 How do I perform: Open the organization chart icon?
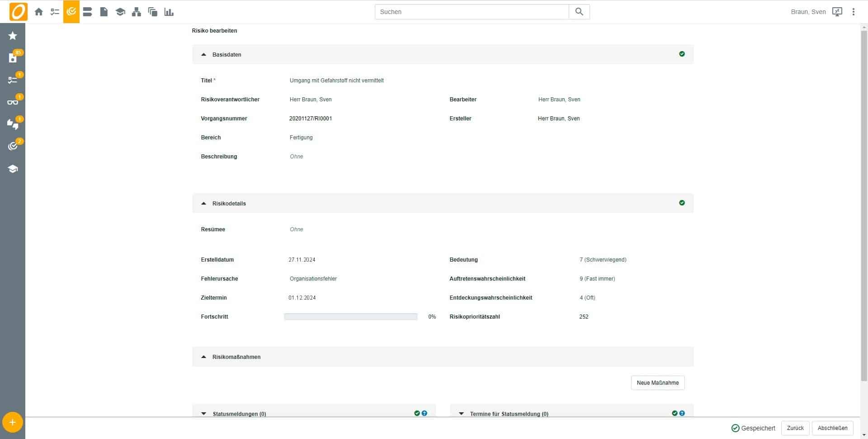coord(137,12)
